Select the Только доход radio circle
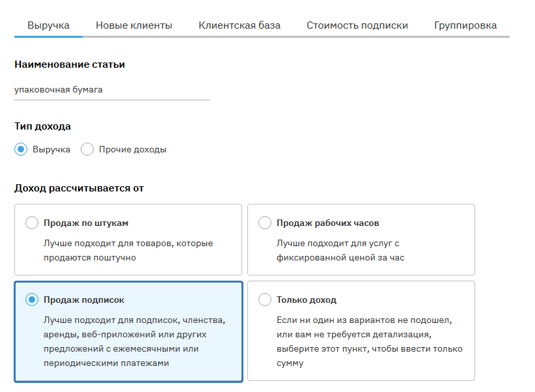 pyautogui.click(x=265, y=300)
